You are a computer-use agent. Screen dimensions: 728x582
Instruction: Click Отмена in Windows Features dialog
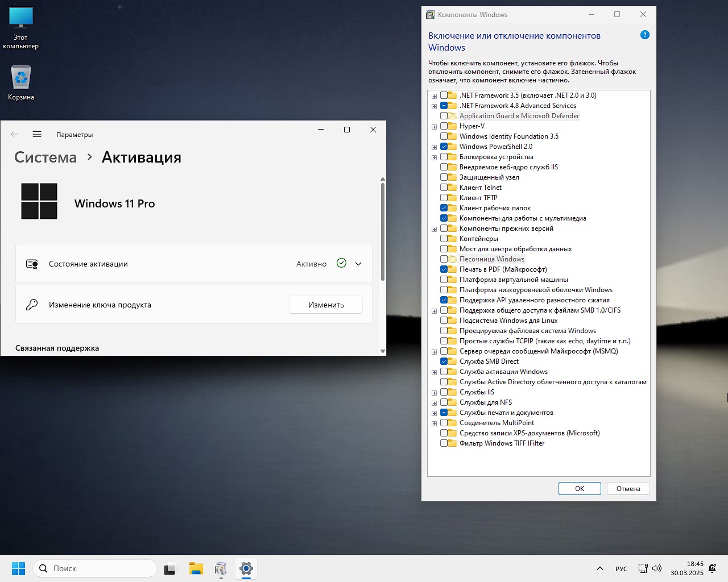tap(628, 488)
